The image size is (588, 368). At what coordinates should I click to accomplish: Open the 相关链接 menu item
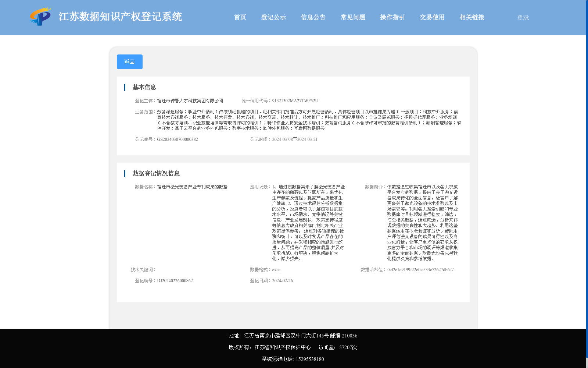(x=472, y=17)
